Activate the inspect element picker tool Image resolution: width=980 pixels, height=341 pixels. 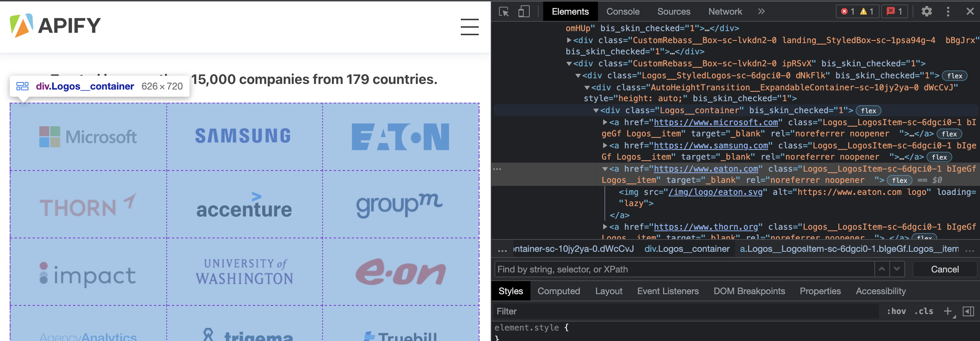(x=504, y=12)
